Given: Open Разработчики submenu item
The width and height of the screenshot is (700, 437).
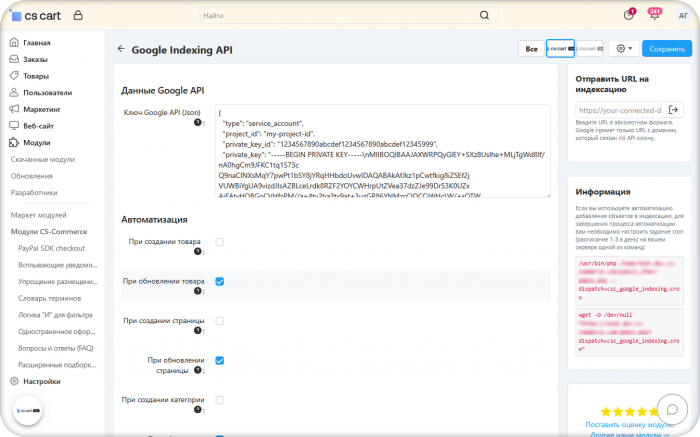Looking at the screenshot, I should coord(34,192).
